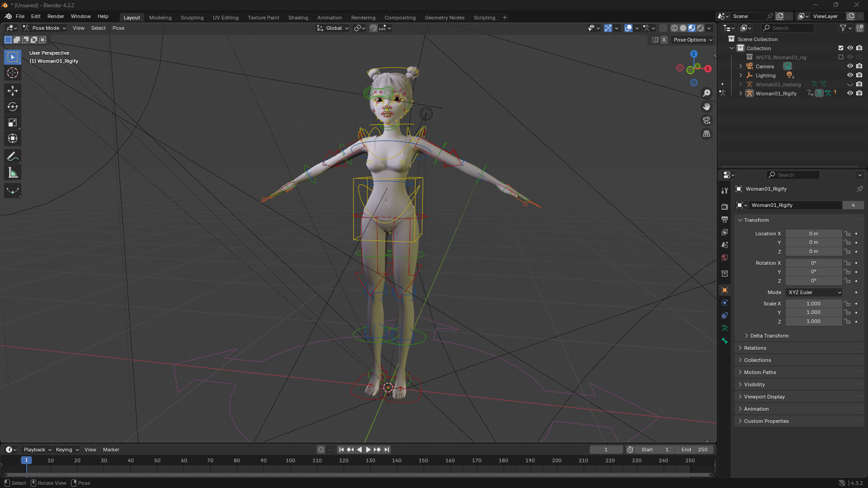This screenshot has height=488, width=868.
Task: Disable the Collection checkbox in the outliner
Action: point(841,48)
